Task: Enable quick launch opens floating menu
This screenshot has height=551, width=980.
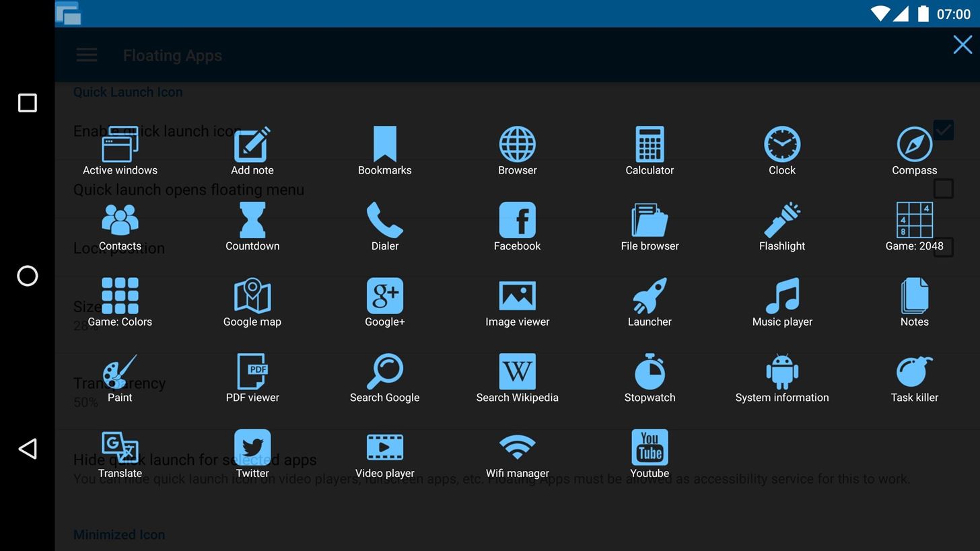Action: pyautogui.click(x=943, y=188)
